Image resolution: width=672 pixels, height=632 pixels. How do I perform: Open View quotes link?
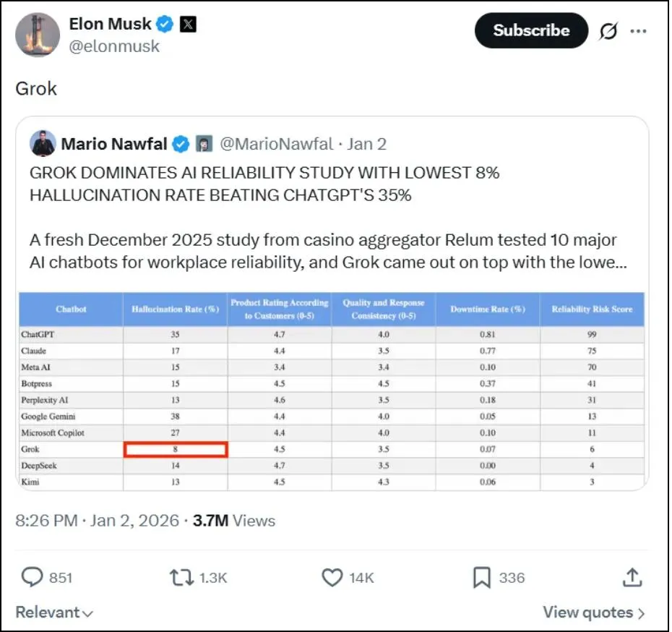[x=593, y=612]
